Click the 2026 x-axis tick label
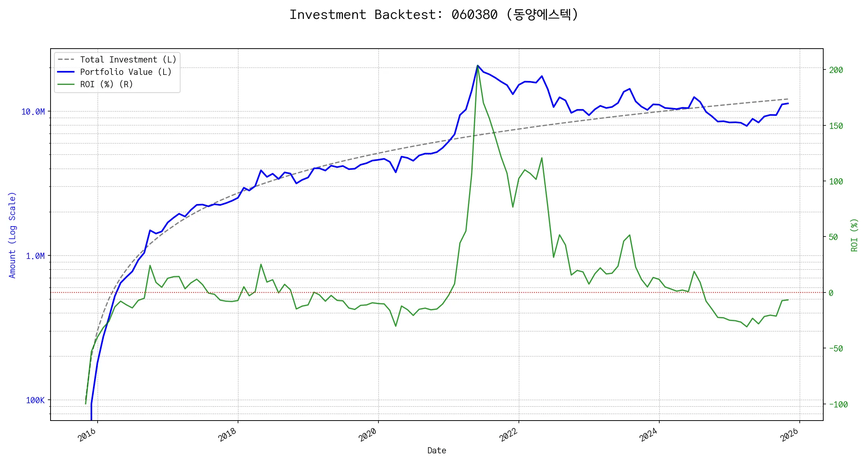This screenshot has height=463, width=868. (789, 435)
